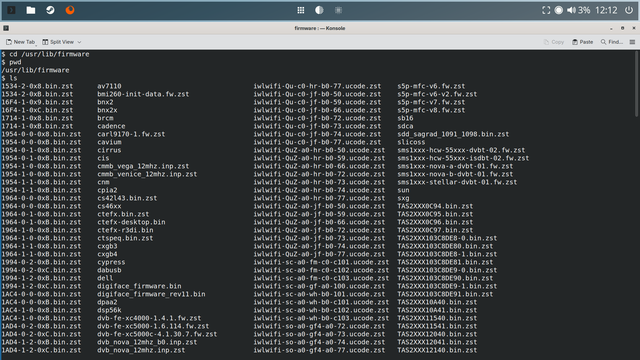Screen dimensions: 640x360
Task: Click TAS2XXX0C94.bin.zst file name
Action: pyautogui.click(x=435, y=206)
